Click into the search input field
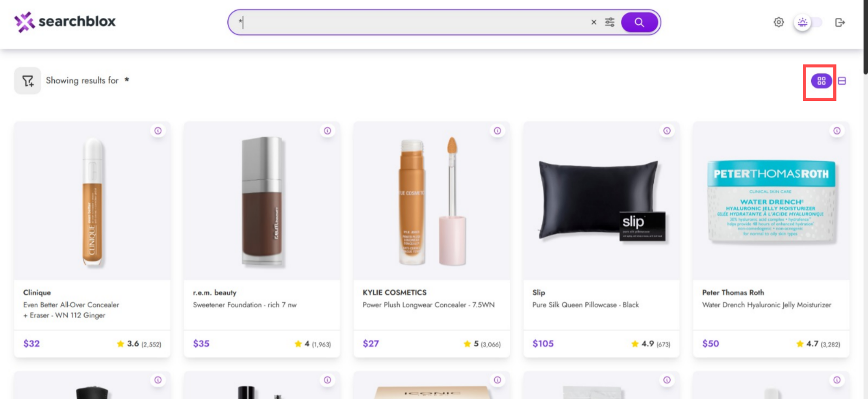Viewport: 868px width, 399px height. [412, 22]
